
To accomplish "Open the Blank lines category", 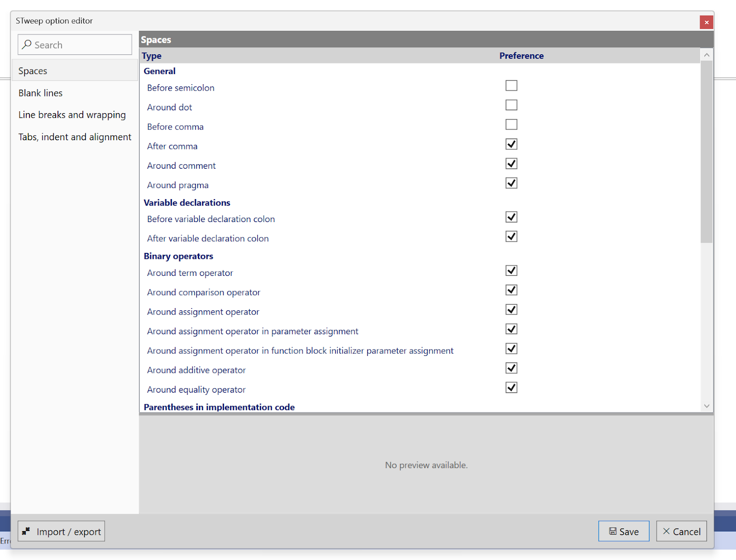I will (x=75, y=92).
